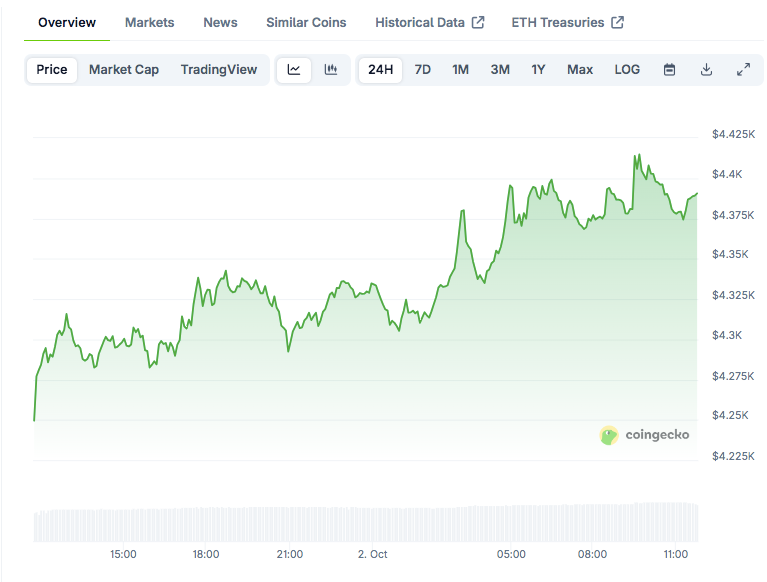Select the 7D time range
The width and height of the screenshot is (767, 582).
(423, 70)
